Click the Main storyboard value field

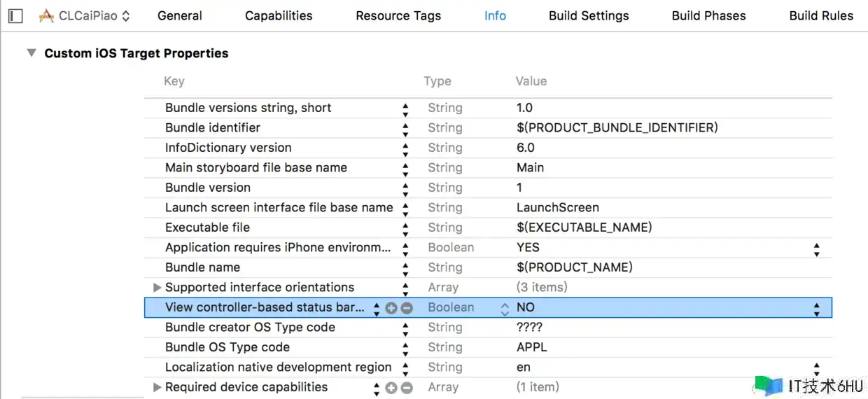(x=530, y=168)
